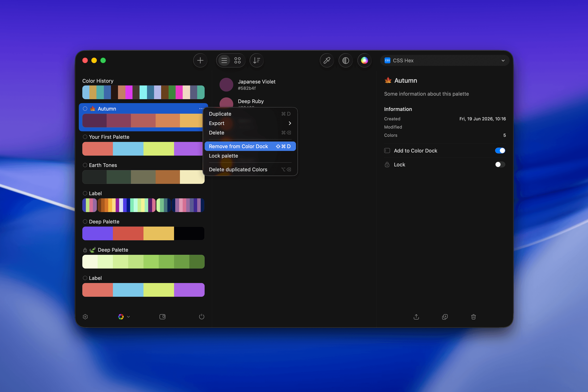The width and height of the screenshot is (588, 392).
Task: Select unlocked Deep Palette radio circle
Action: (85, 221)
